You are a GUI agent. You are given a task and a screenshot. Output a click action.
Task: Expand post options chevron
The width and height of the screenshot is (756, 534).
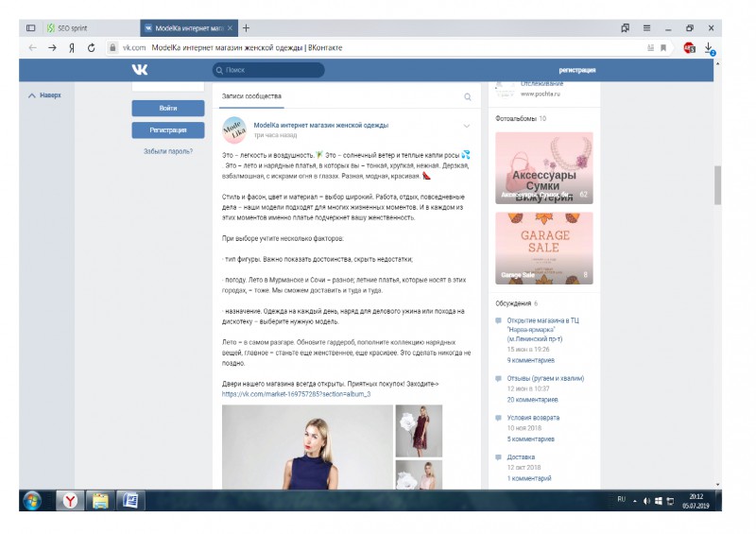coord(467,126)
